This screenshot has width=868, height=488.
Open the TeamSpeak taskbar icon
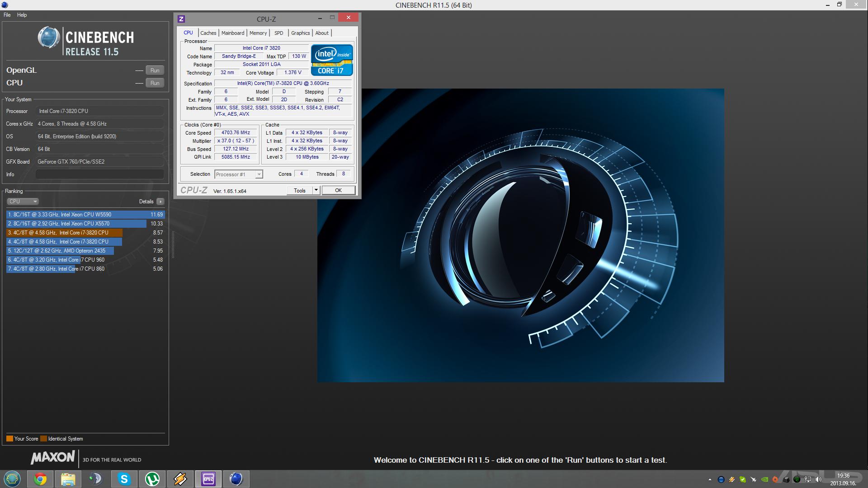click(x=96, y=479)
